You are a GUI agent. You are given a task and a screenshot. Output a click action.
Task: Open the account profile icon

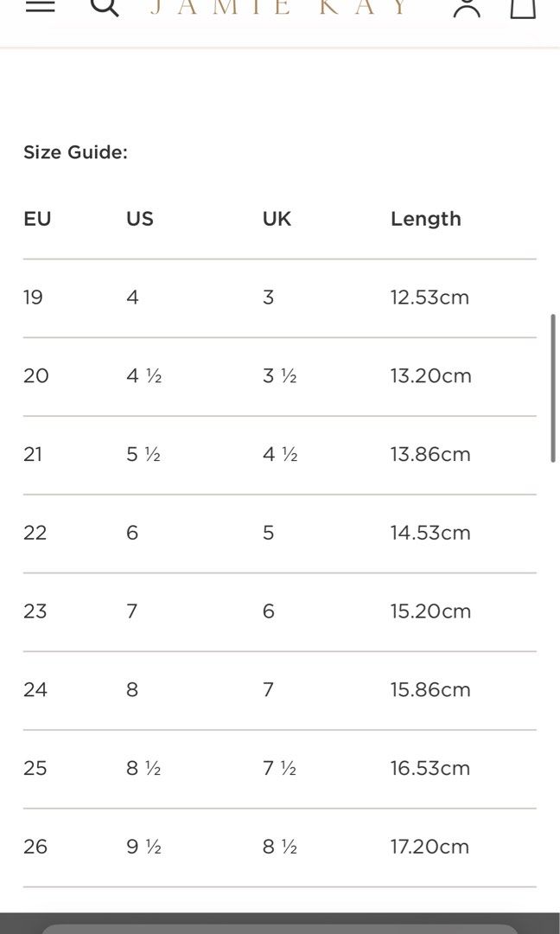pyautogui.click(x=467, y=7)
